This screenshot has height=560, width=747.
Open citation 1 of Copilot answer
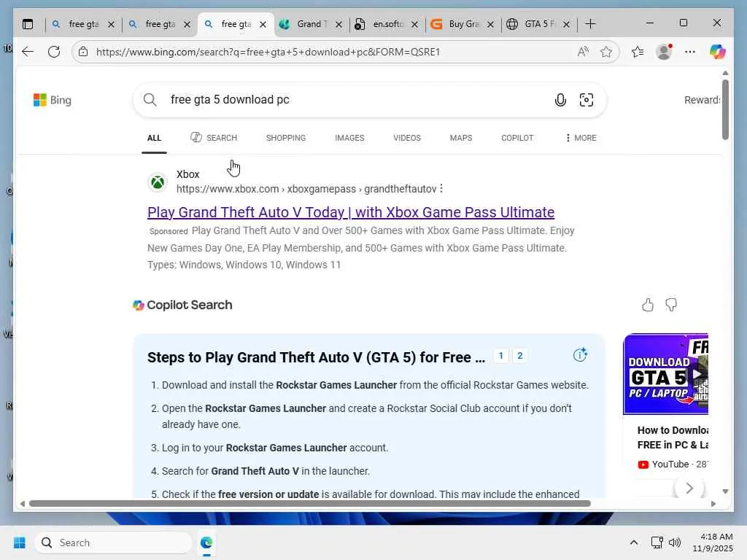[x=500, y=356]
